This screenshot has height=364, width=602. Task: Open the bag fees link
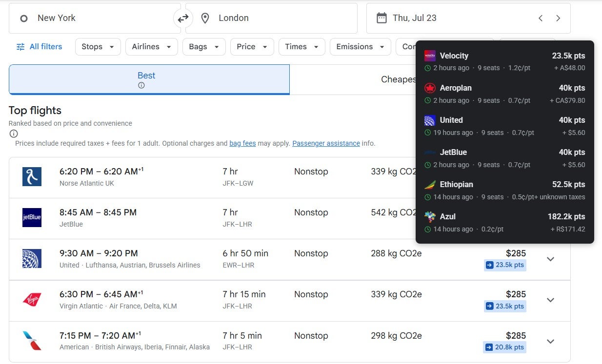[x=242, y=143]
